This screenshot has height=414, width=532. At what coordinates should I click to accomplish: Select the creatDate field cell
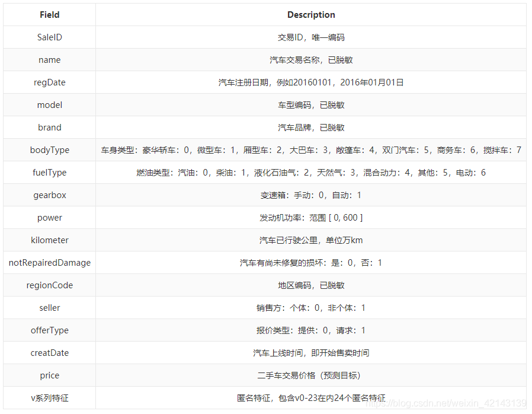click(49, 352)
